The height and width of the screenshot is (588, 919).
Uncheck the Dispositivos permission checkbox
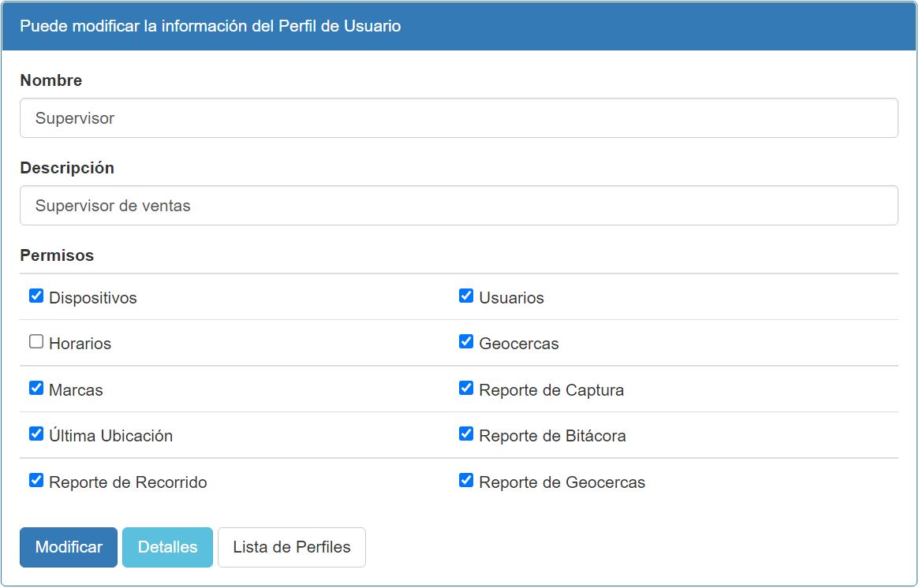[x=36, y=296]
